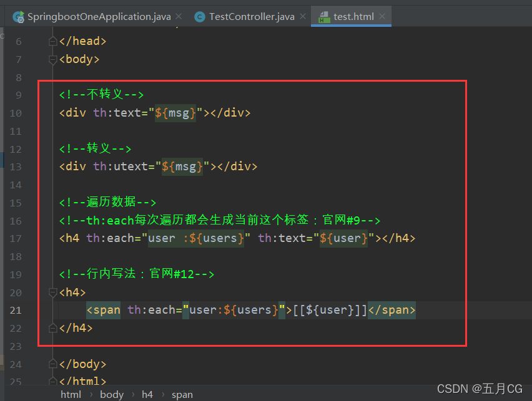
Task: Click the </head> closing tag
Action: [x=82, y=41]
